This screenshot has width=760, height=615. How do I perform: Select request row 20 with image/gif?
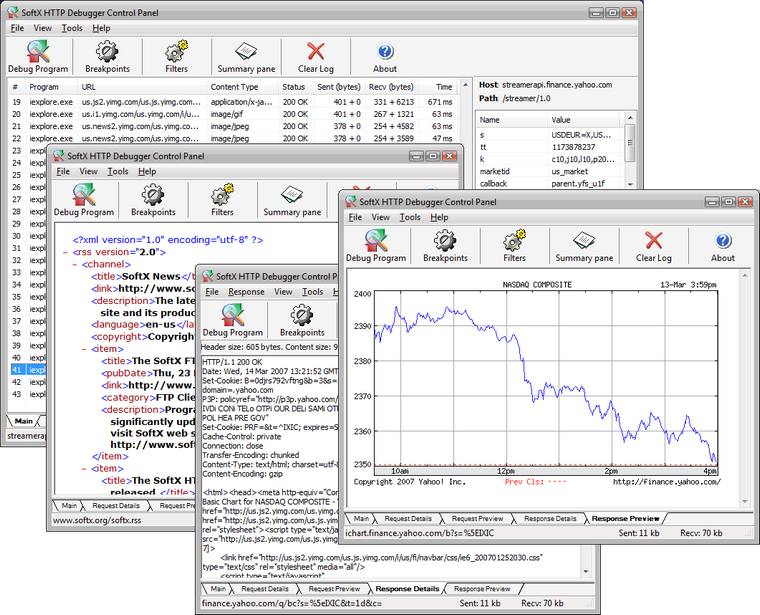click(x=233, y=114)
